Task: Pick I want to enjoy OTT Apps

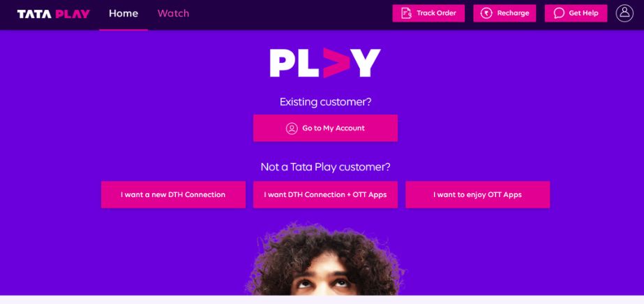Action: coord(478,194)
